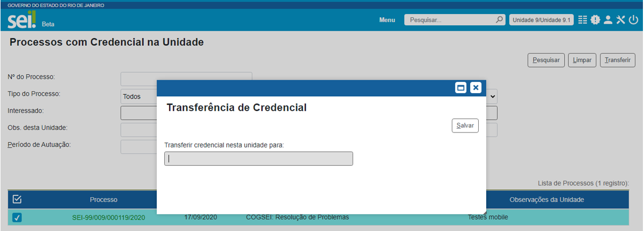Click the Pesquisar button

click(546, 60)
